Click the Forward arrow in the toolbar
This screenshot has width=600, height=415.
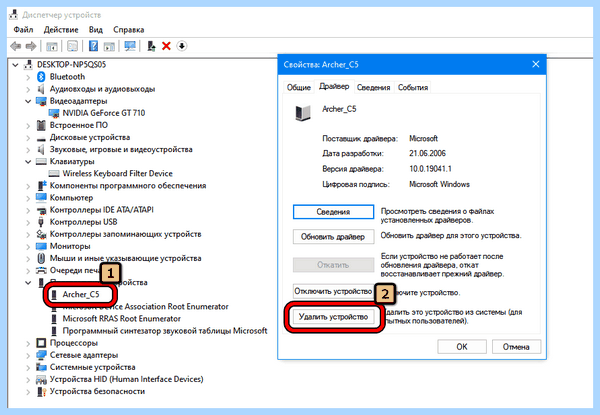click(31, 47)
